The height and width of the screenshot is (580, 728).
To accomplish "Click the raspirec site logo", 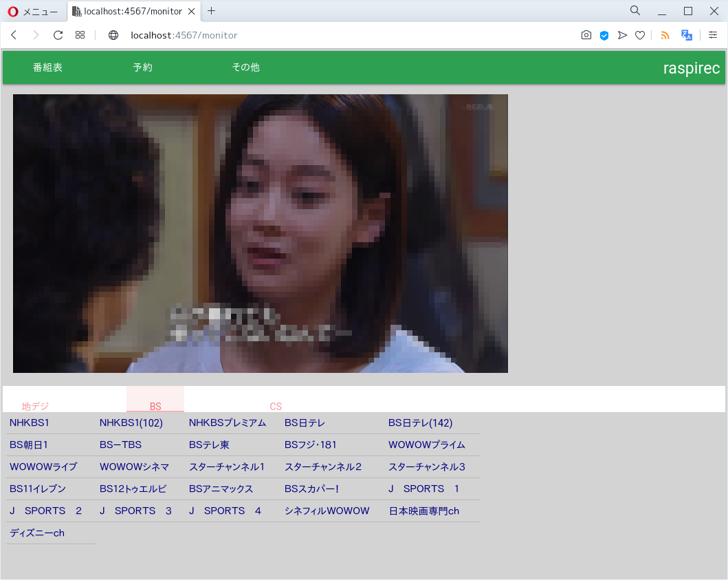I will click(x=692, y=68).
